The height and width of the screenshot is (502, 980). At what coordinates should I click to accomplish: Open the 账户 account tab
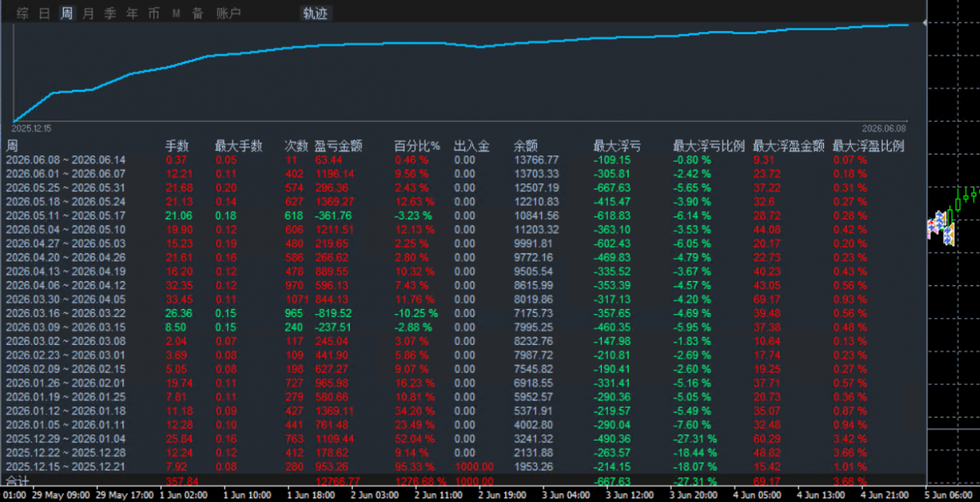pyautogui.click(x=228, y=13)
